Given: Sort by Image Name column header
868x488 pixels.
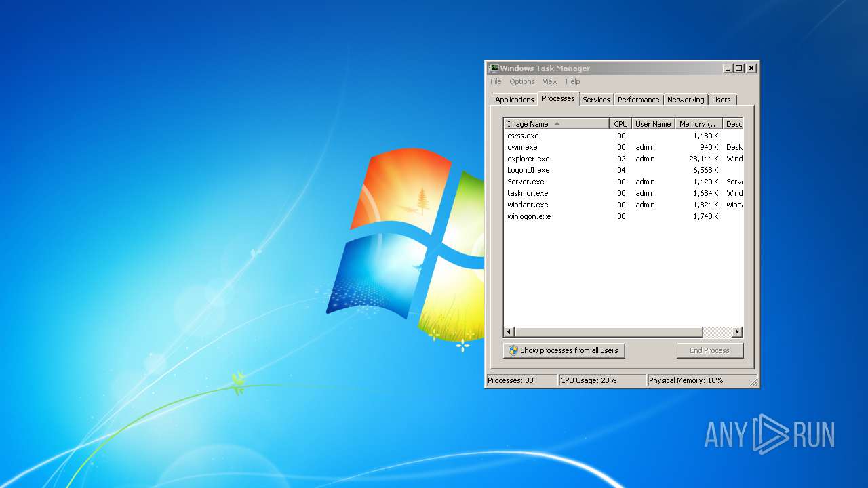Looking at the screenshot, I should 556,124.
